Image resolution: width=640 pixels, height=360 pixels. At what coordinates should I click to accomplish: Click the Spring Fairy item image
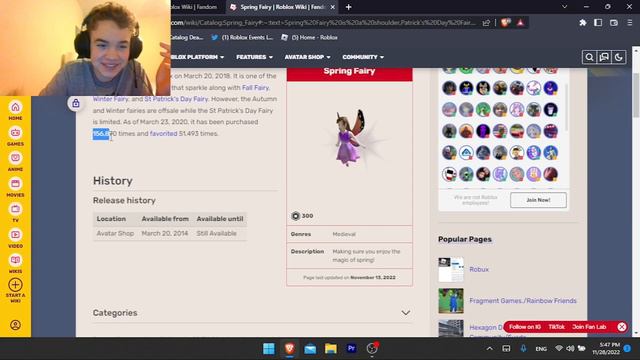[349, 138]
